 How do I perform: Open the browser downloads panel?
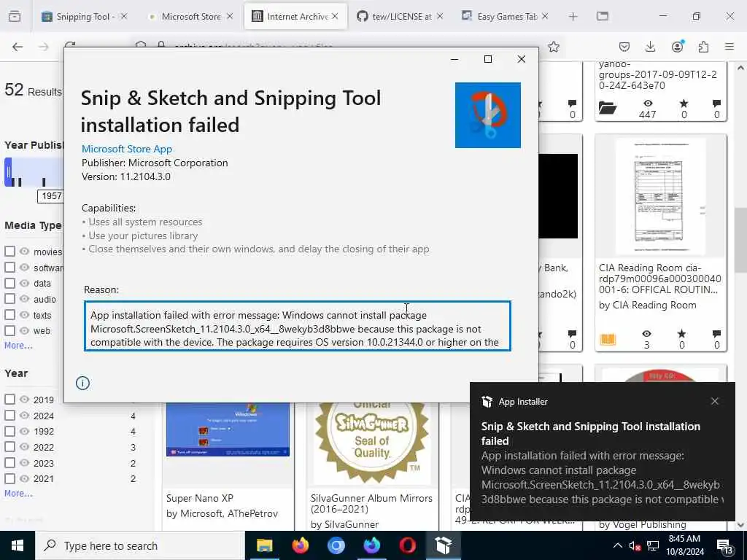point(650,47)
